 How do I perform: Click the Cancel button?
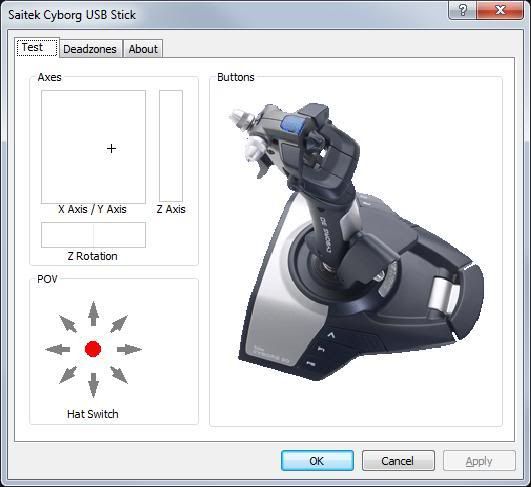click(x=398, y=461)
